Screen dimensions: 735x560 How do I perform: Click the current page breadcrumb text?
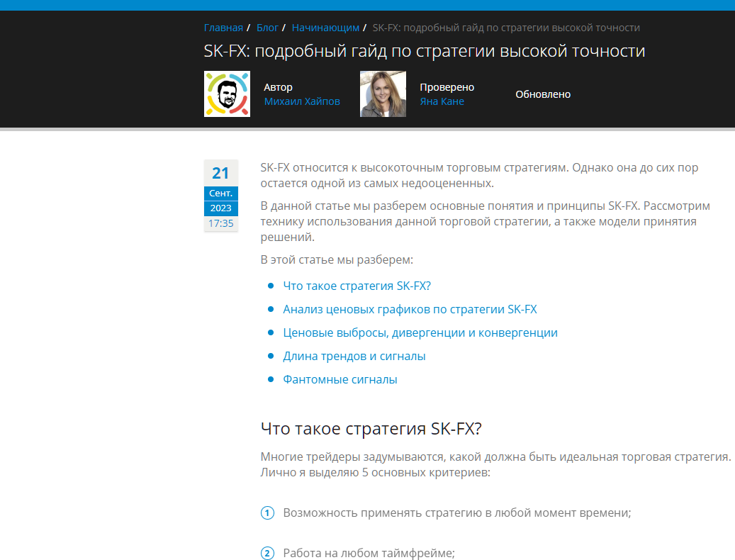(x=506, y=28)
